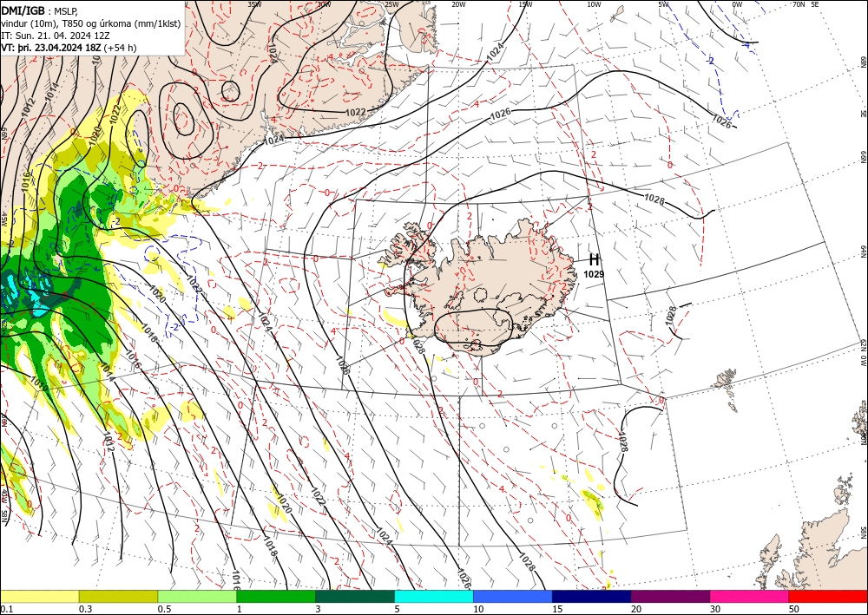Click the "15W" longitude label
Image resolution: width=868 pixels, height=615 pixels.
pos(526,4)
